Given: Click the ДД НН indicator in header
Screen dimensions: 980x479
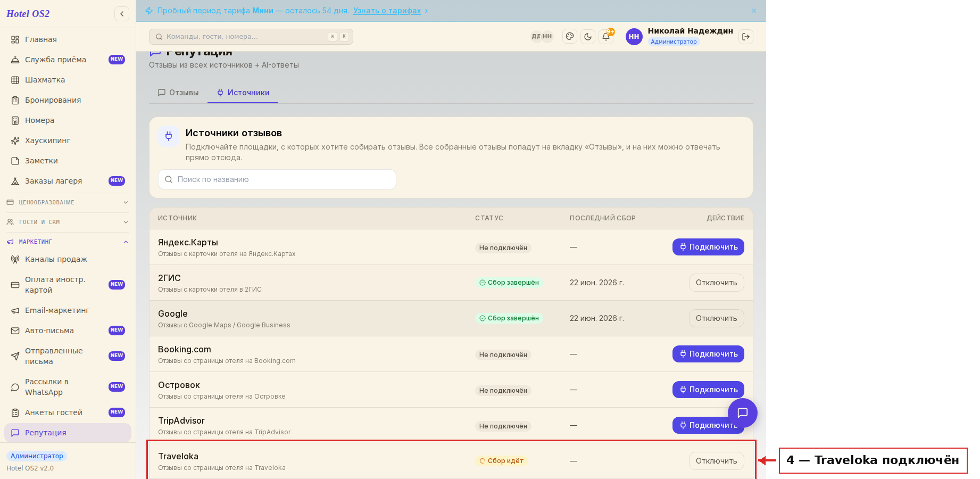Looking at the screenshot, I should 542,37.
